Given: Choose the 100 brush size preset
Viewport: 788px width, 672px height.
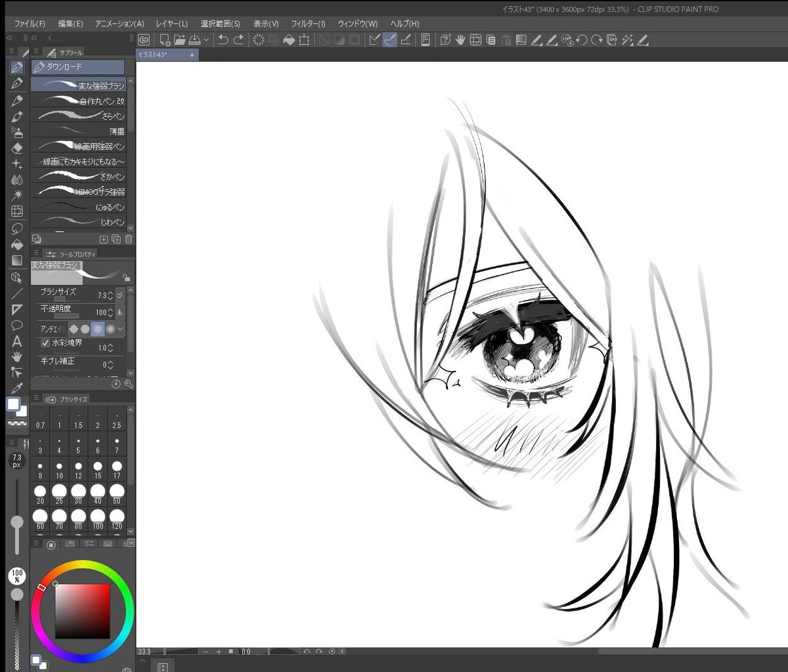Looking at the screenshot, I should pos(97,520).
